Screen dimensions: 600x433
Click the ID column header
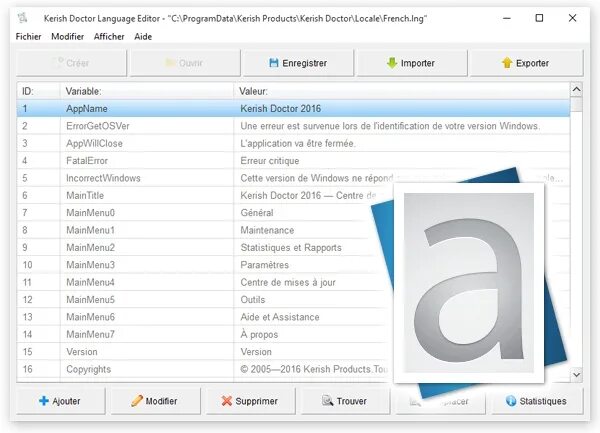(38, 91)
